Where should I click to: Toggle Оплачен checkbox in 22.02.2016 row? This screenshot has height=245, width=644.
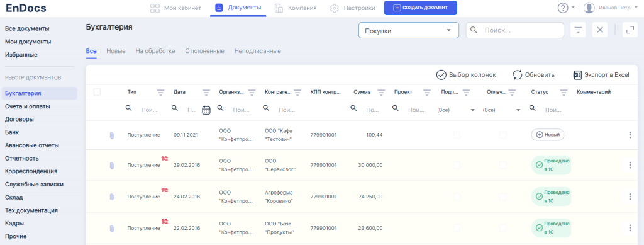coord(502,228)
